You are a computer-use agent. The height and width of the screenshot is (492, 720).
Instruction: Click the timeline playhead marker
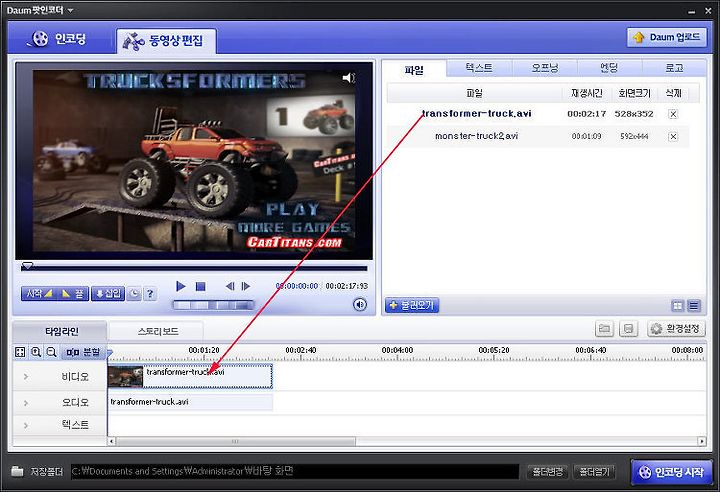(110, 353)
